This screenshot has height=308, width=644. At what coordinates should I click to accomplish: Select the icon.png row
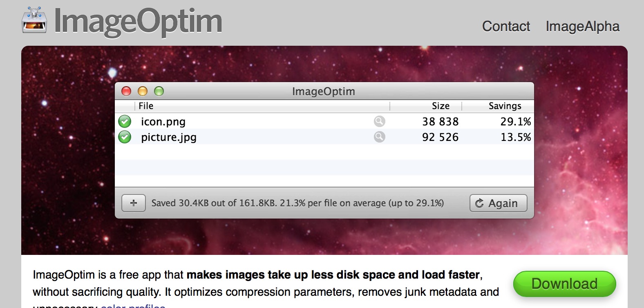[324, 121]
